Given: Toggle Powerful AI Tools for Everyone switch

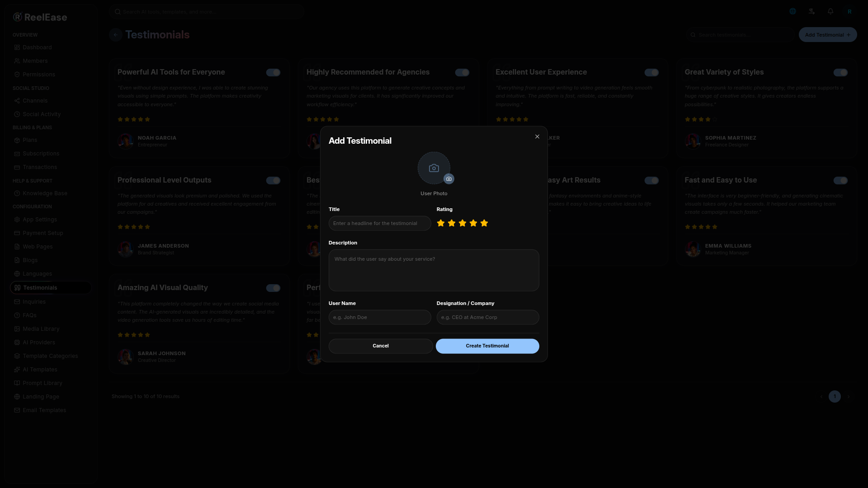Looking at the screenshot, I should pyautogui.click(x=273, y=72).
